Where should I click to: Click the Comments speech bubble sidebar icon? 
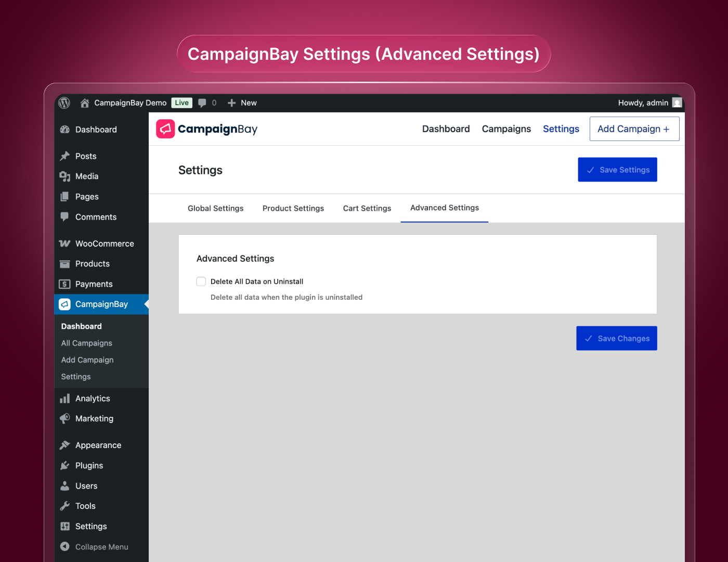[65, 217]
